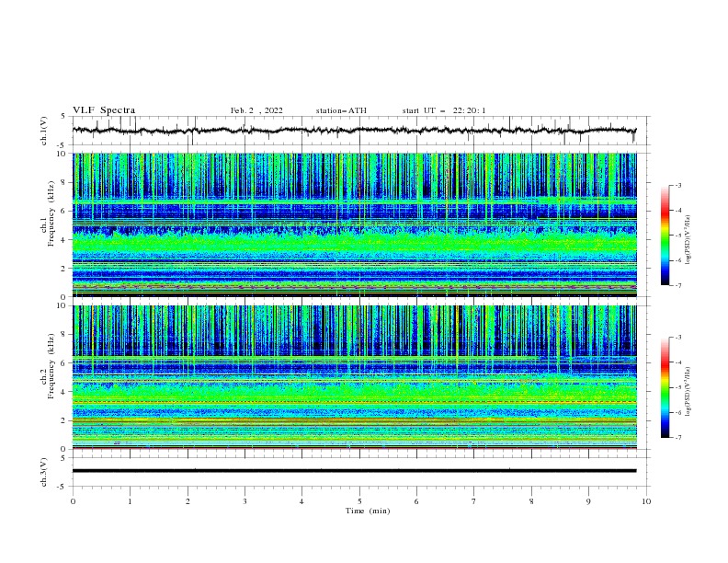
Task: Click the "ch.3(V)" axis label
Action: click(44, 473)
